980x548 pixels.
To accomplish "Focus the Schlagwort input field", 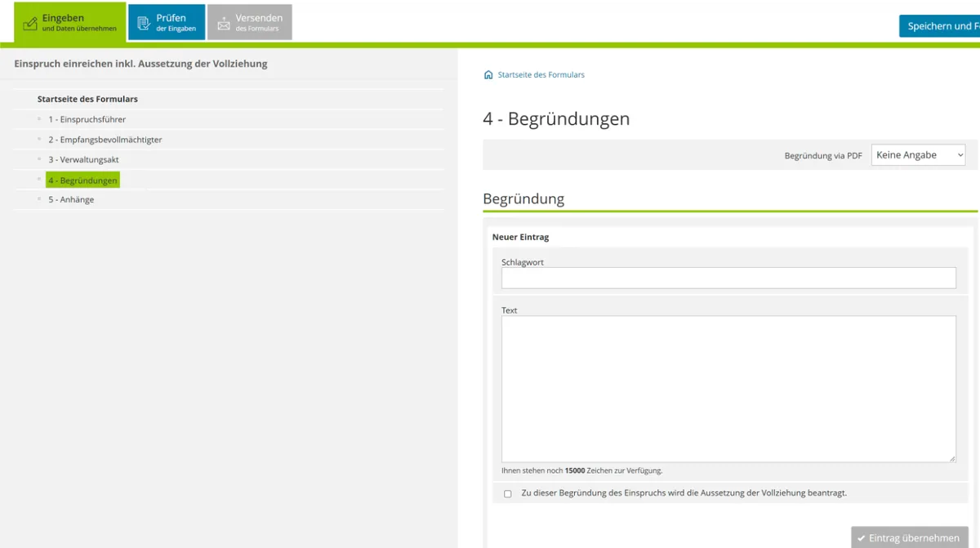I will pos(728,278).
